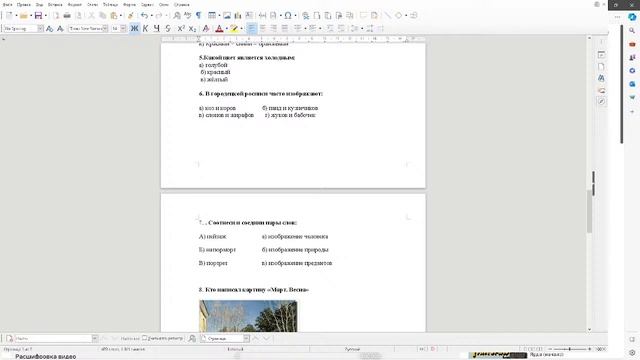This screenshot has height=360, width=640.
Task: Center align the paragraph
Action: [262, 28]
